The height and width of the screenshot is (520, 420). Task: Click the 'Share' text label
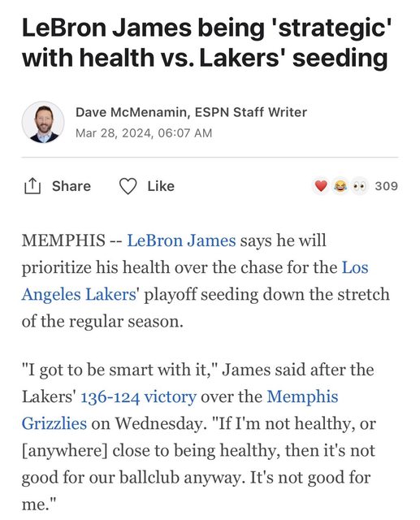pyautogui.click(x=71, y=186)
